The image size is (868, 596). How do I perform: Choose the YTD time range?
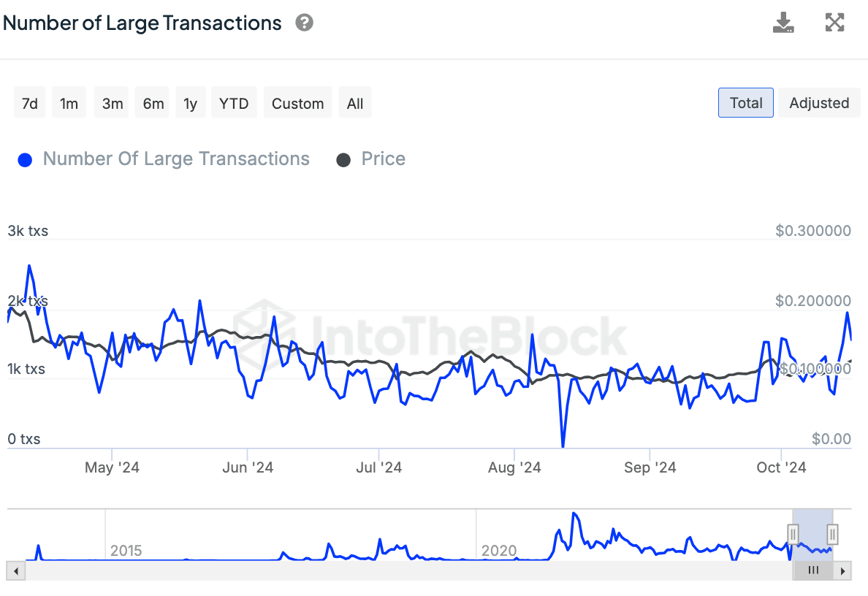point(234,102)
